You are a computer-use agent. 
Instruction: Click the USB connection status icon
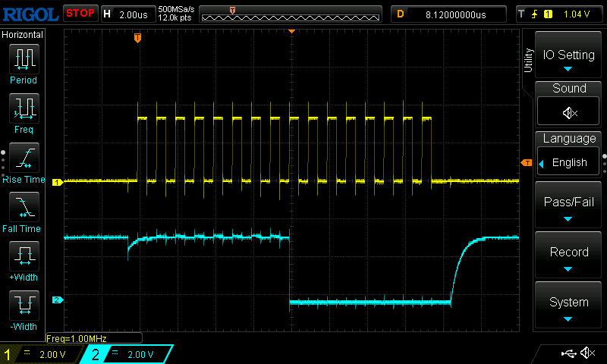[568, 353]
